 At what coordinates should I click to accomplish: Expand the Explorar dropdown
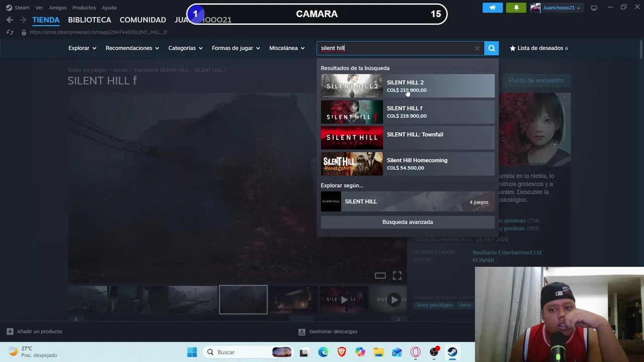[x=83, y=48]
